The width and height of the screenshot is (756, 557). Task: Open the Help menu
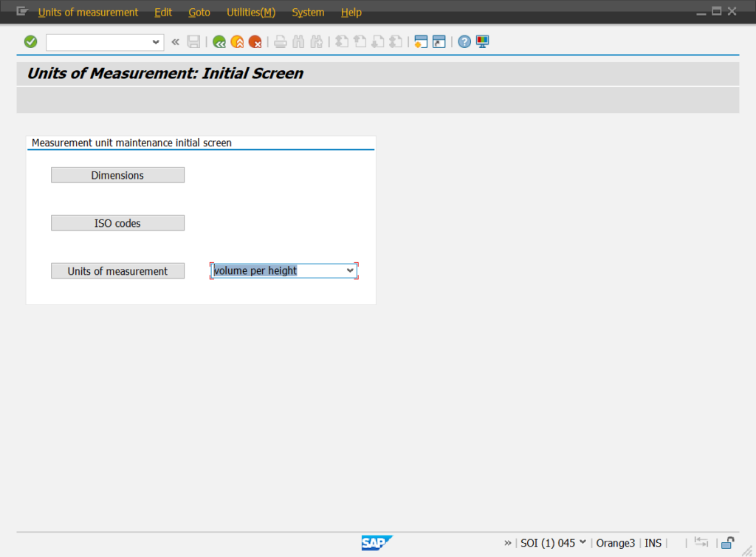coord(351,12)
